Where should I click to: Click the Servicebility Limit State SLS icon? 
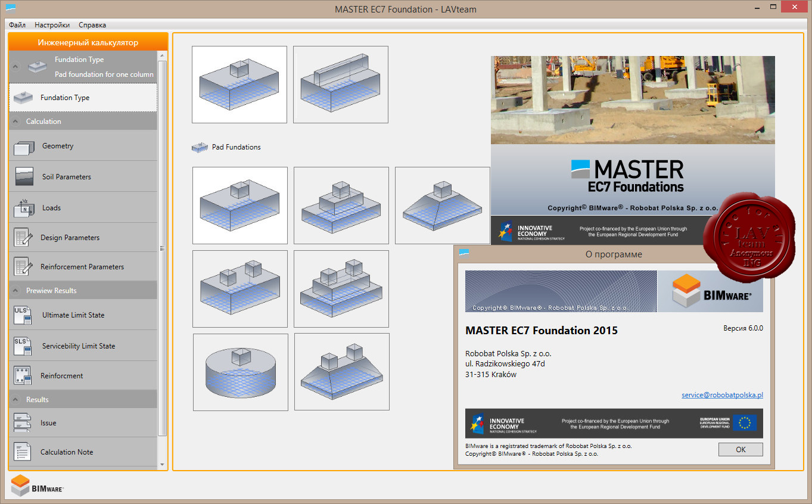pos(23,346)
